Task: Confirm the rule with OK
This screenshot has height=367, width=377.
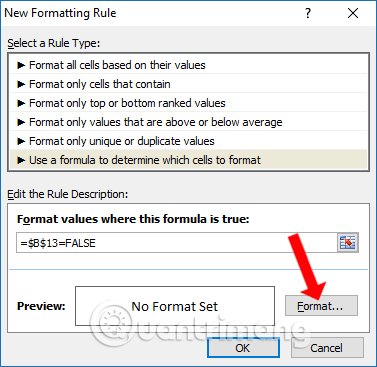Action: [243, 348]
